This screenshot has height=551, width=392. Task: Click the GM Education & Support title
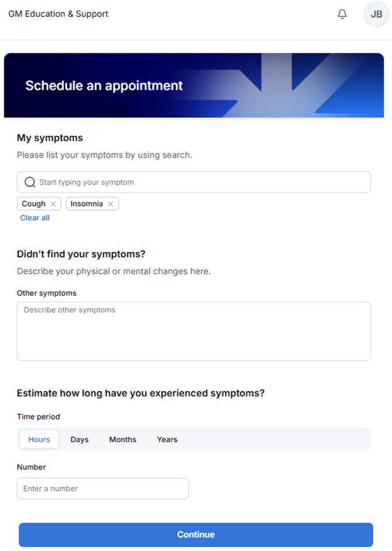[58, 14]
